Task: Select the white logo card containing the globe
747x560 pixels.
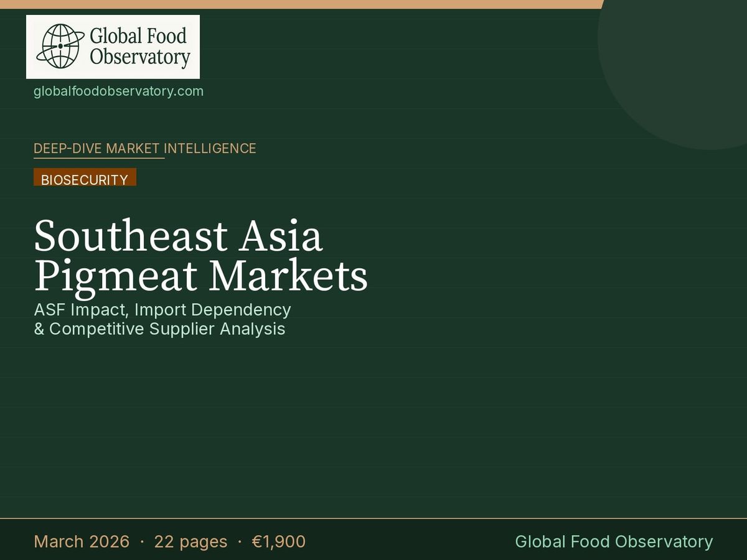Action: pyautogui.click(x=112, y=47)
